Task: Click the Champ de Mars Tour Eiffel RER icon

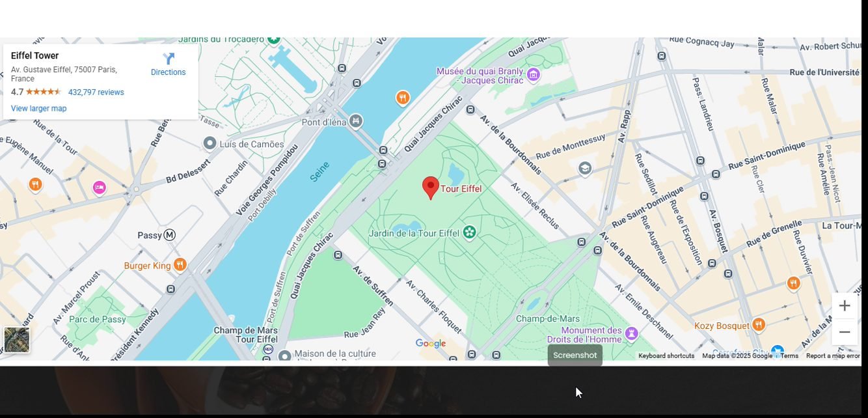Action: [268, 350]
